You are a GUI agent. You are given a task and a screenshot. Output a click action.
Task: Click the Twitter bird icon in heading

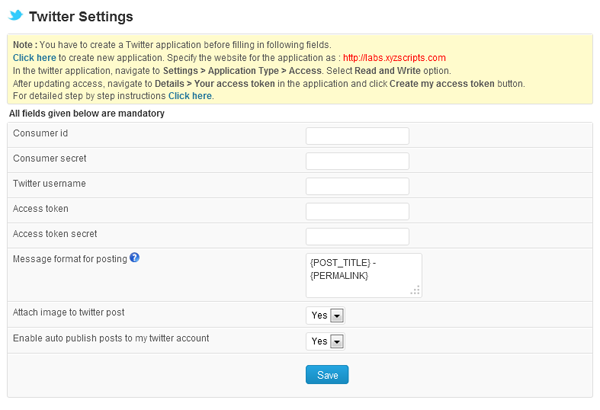point(15,17)
